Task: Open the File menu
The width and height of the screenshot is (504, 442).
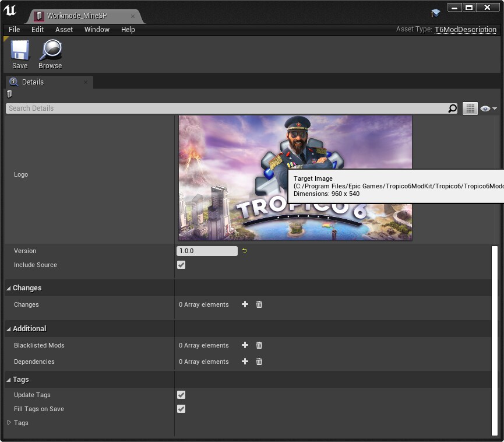Action: coord(15,30)
